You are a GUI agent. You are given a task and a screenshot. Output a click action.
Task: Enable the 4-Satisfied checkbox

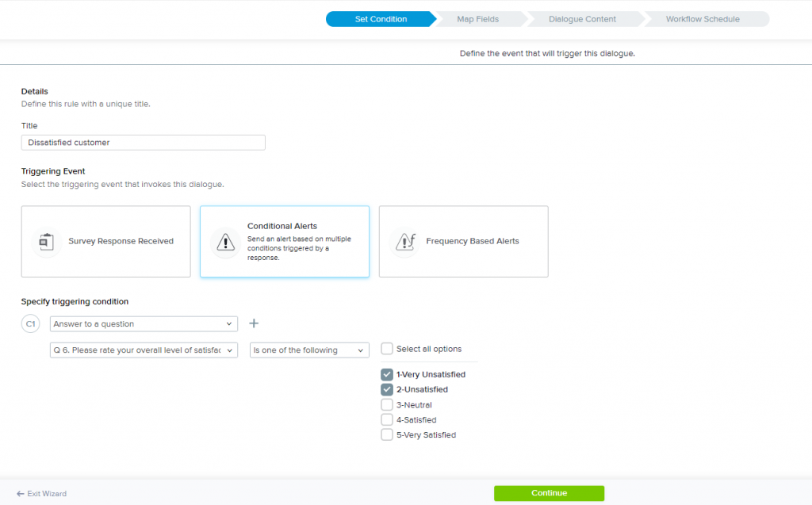tap(387, 419)
